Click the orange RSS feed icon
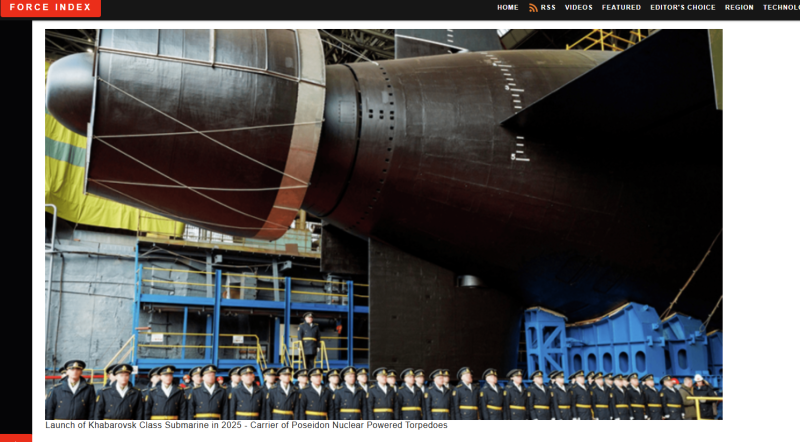Image resolution: width=800 pixels, height=442 pixels. pos(534,8)
